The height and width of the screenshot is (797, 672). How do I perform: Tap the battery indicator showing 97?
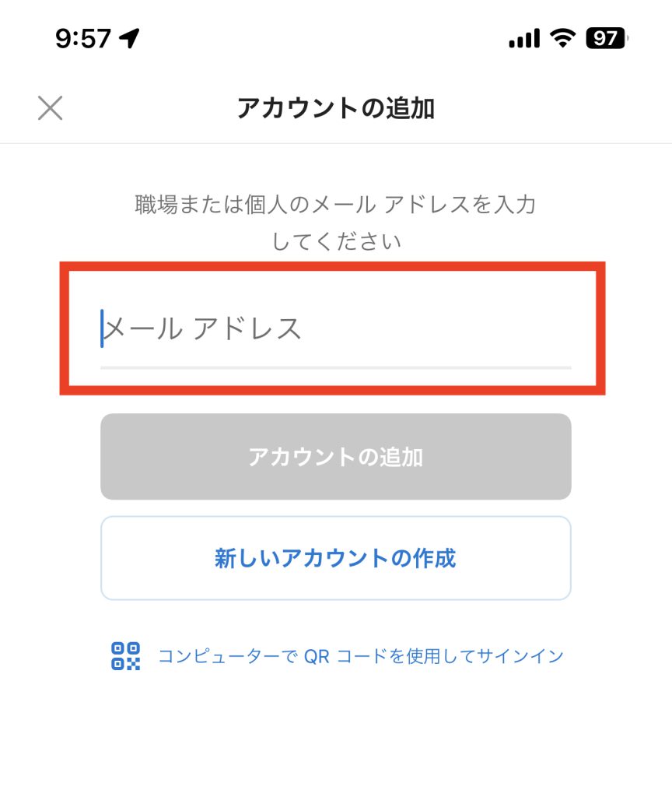point(607,37)
